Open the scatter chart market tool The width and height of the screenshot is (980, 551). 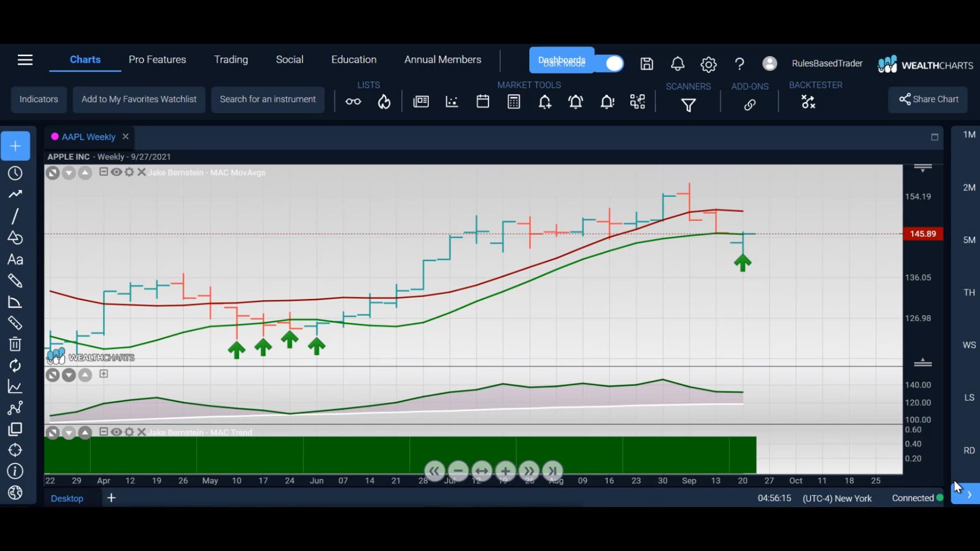pyautogui.click(x=452, y=102)
